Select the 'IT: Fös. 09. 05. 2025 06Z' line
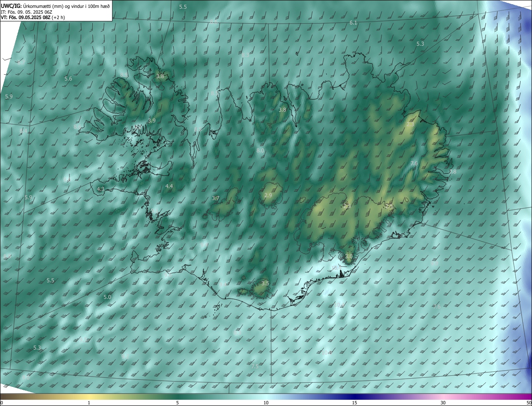Screen dimensions: 532x406 click(27, 12)
